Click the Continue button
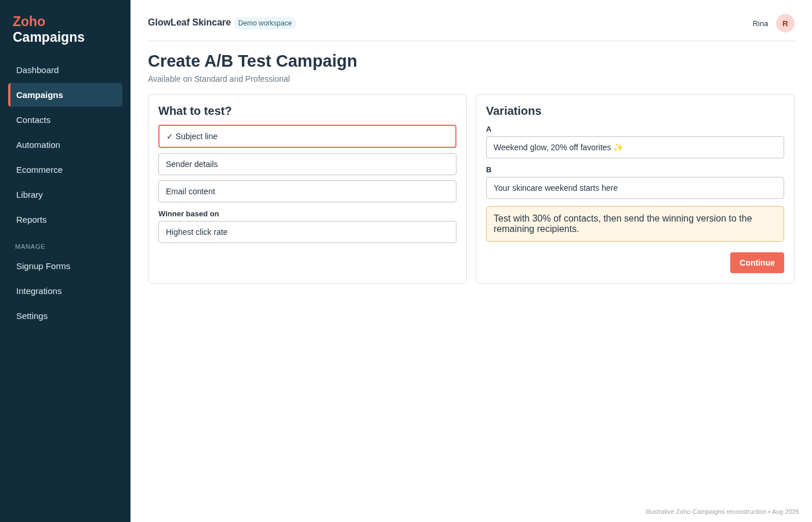The width and height of the screenshot is (812, 522). [757, 263]
